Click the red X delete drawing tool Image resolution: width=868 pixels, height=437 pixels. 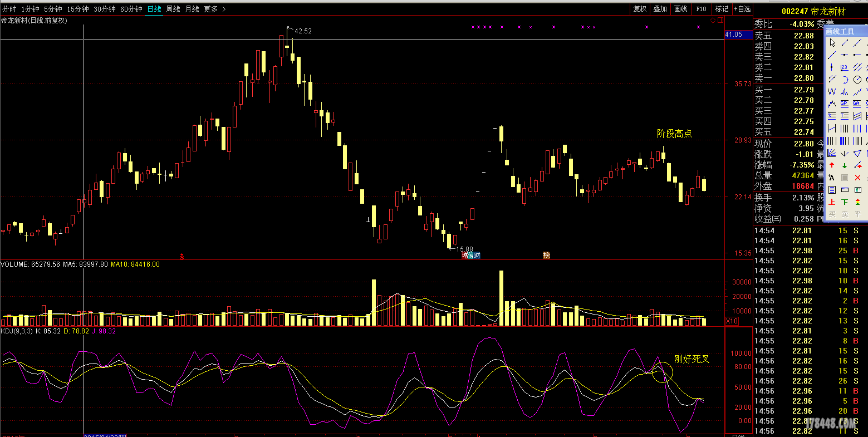(857, 178)
